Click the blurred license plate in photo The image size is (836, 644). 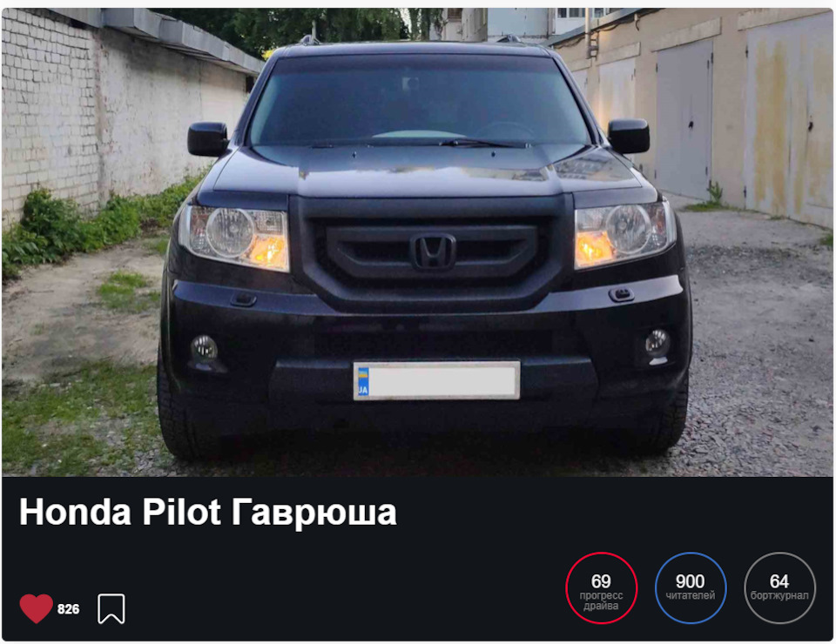pyautogui.click(x=436, y=380)
